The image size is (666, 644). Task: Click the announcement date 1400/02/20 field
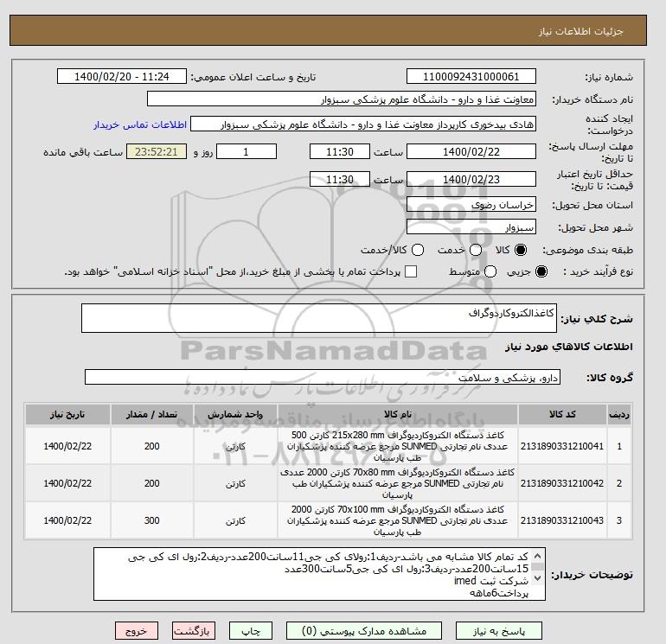pyautogui.click(x=122, y=76)
